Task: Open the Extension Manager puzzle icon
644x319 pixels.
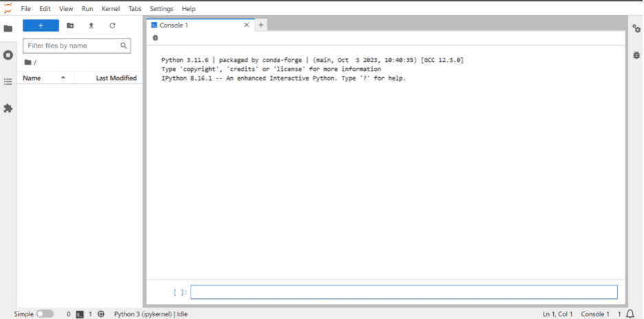Action: click(x=8, y=108)
